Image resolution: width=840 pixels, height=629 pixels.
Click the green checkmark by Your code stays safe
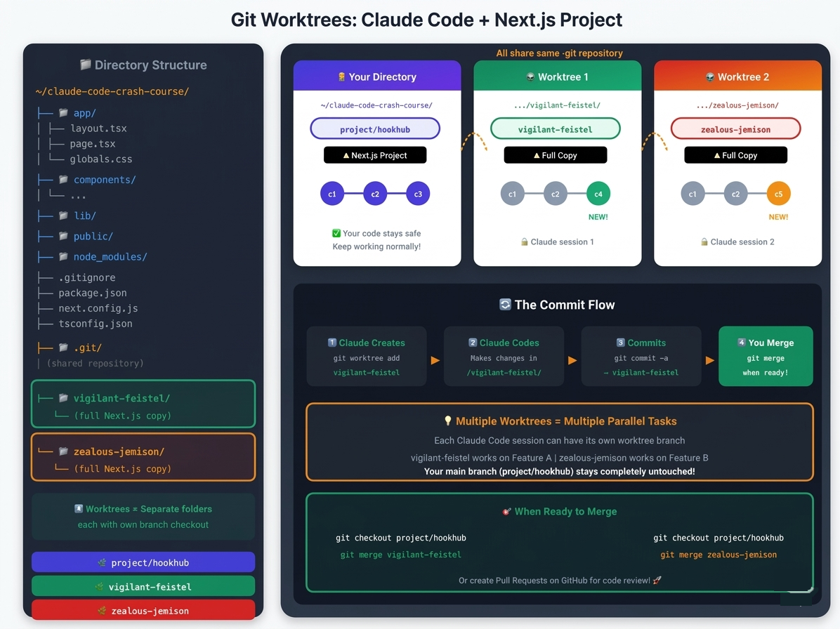coord(336,233)
